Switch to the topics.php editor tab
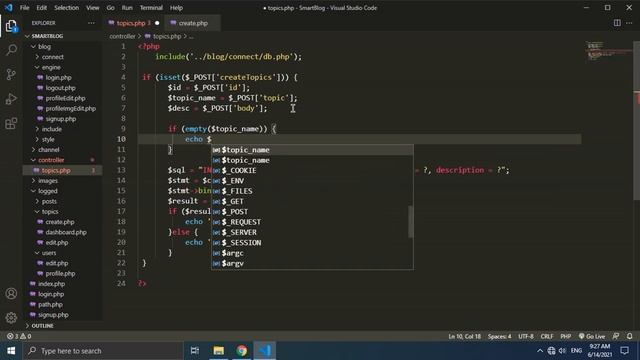 (133, 23)
